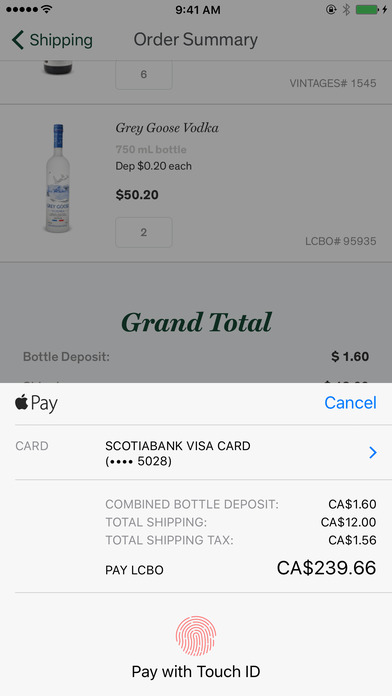Tap the CA$239.66 total amount
Image resolution: width=392 pixels, height=696 pixels.
pos(326,568)
